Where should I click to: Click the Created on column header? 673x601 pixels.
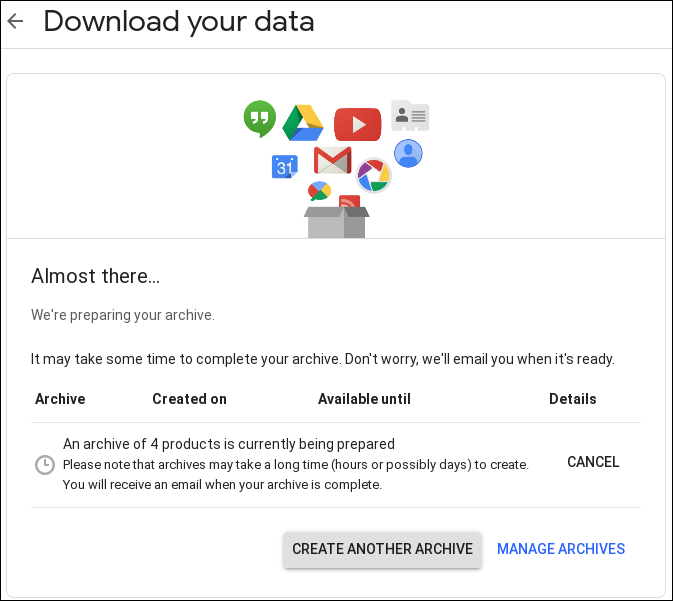(x=189, y=399)
